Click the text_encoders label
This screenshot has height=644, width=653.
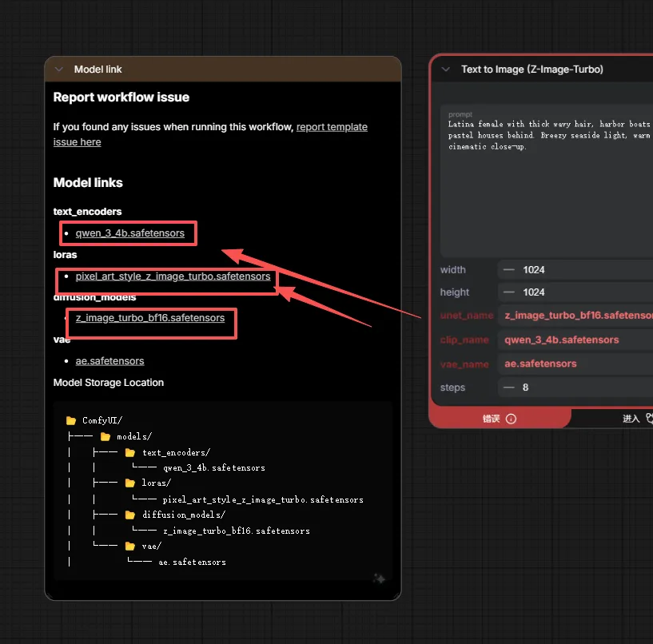pos(87,212)
